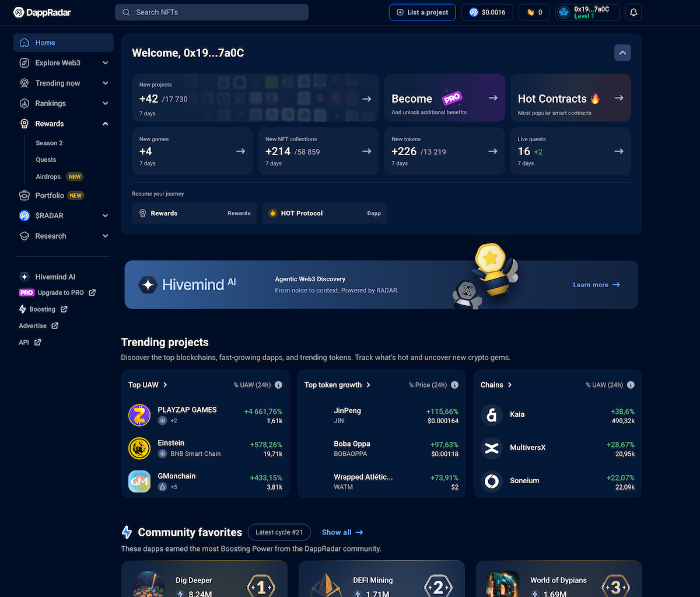
Task: Click info icon in Chains panel
Action: click(x=631, y=385)
